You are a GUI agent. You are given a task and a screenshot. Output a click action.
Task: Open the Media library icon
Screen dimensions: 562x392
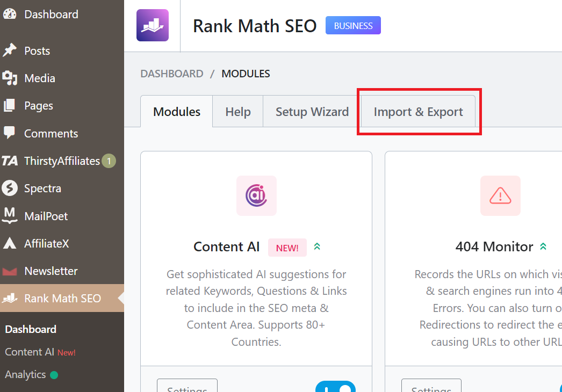(11, 78)
